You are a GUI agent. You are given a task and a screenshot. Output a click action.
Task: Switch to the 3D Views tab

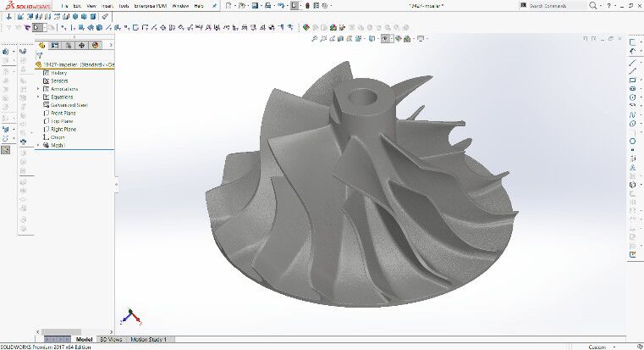point(111,339)
